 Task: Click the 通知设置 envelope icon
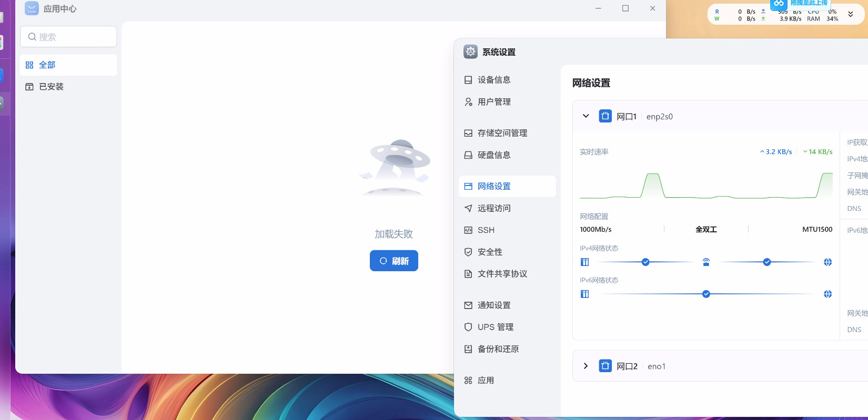click(x=468, y=305)
